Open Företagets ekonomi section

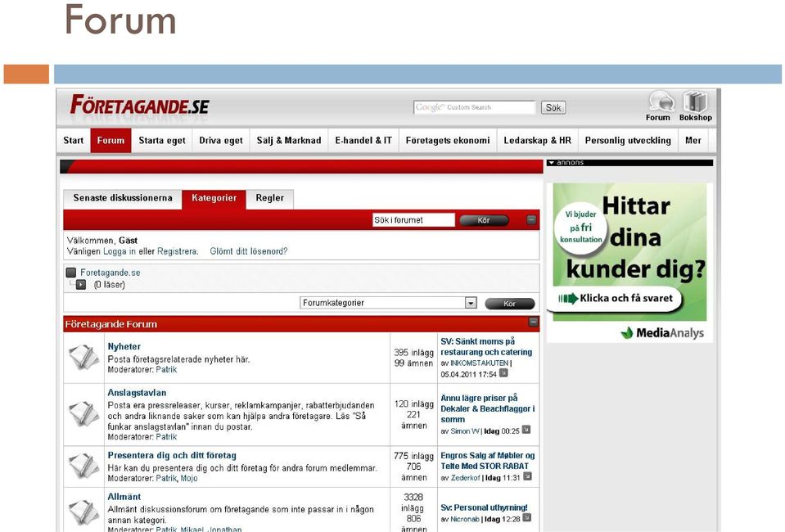click(x=448, y=141)
